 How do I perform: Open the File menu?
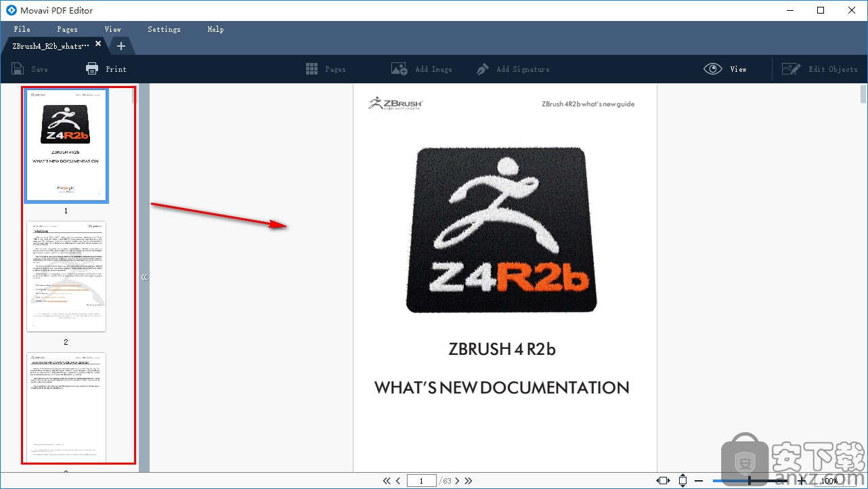[x=22, y=29]
